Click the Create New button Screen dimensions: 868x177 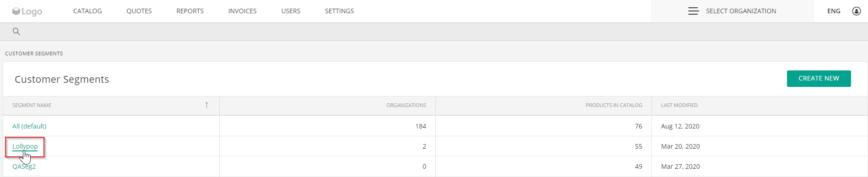819,78
